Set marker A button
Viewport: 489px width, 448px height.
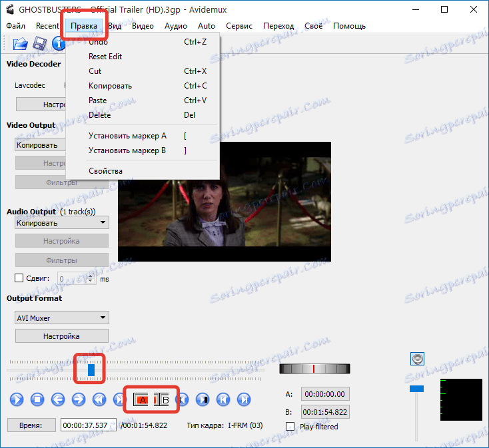click(x=141, y=399)
